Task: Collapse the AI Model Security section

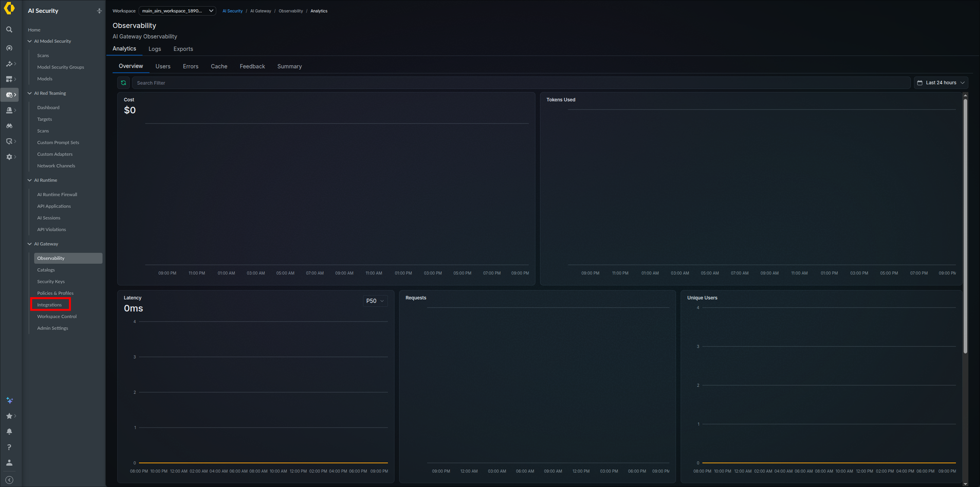Action: 29,41
